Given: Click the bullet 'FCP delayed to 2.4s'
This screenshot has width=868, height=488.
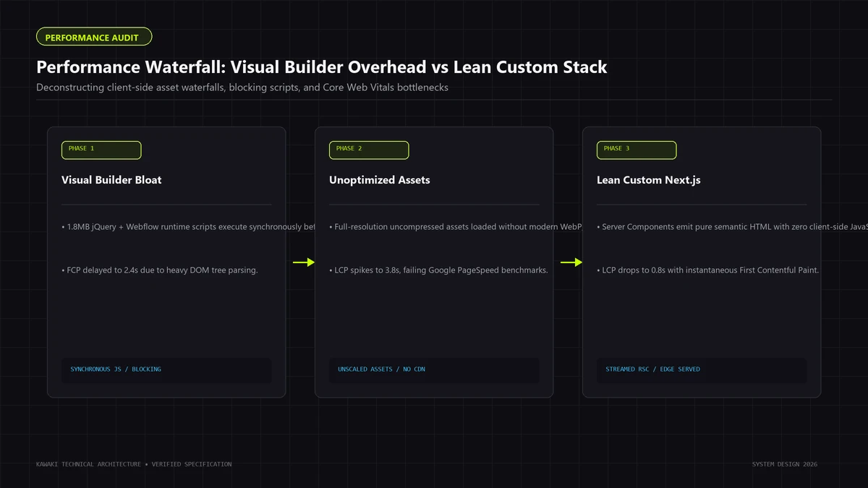Looking at the screenshot, I should [x=160, y=270].
